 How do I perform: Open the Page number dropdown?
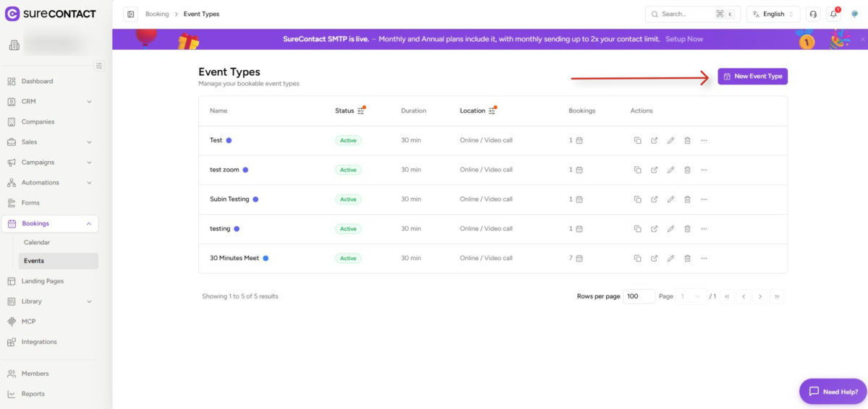(692, 296)
